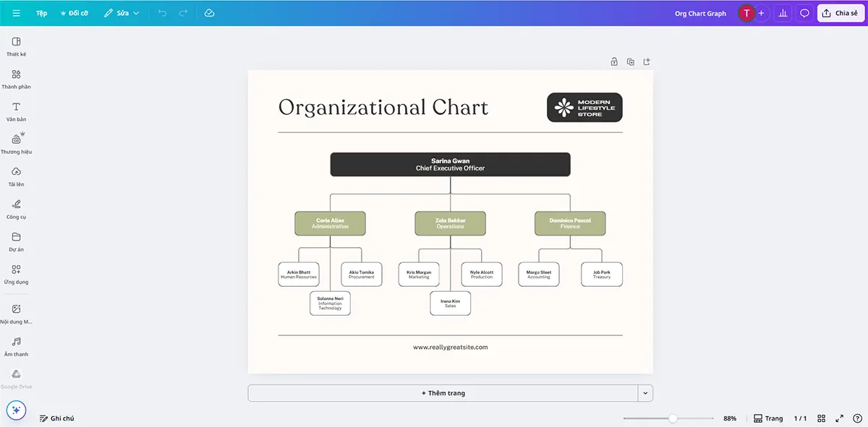Open the Văn bản text panel
The height and width of the screenshot is (427, 868).
point(17,112)
